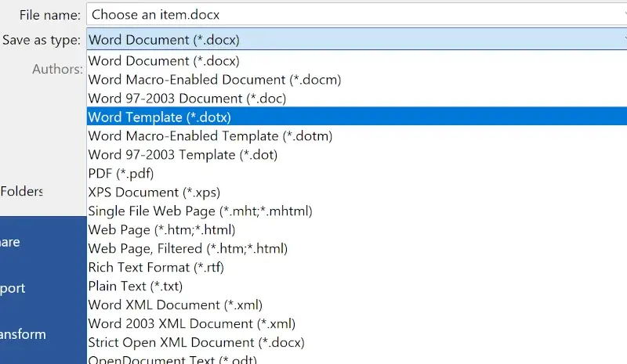Choose Word Macro-Enabled Template (*.dotm)
The height and width of the screenshot is (364, 627).
[x=210, y=136]
